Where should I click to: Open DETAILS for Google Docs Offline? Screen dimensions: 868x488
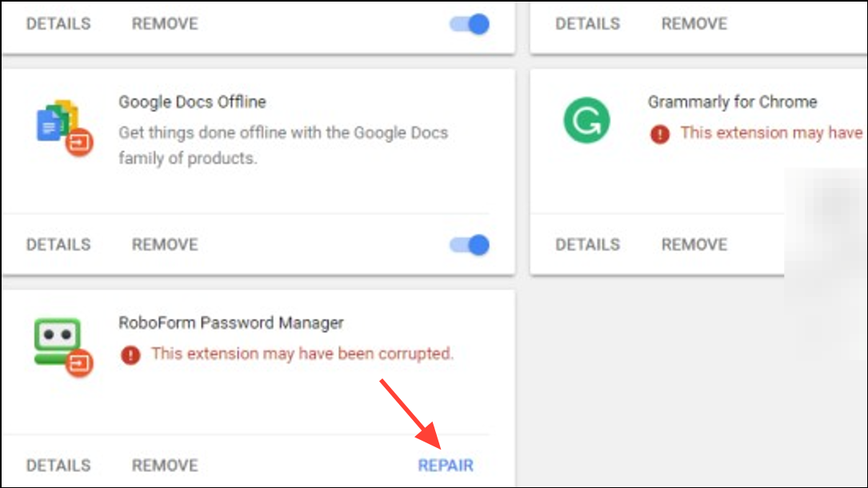pos(58,245)
